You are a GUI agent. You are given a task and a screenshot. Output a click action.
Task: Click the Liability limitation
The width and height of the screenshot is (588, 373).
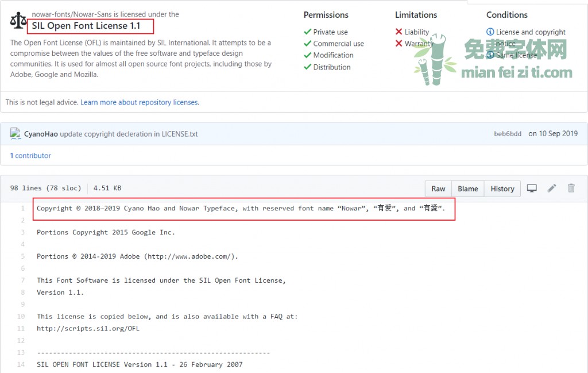tap(417, 32)
